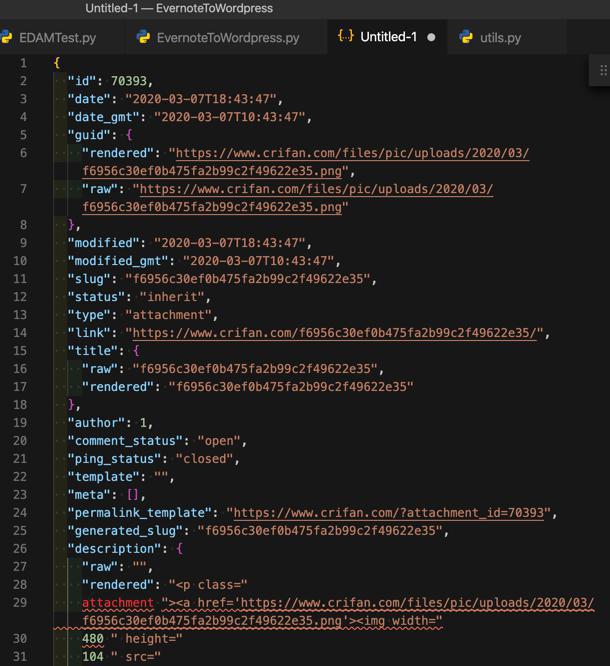This screenshot has width=610, height=666.
Task: Switch to the utils.py tab
Action: click(500, 37)
